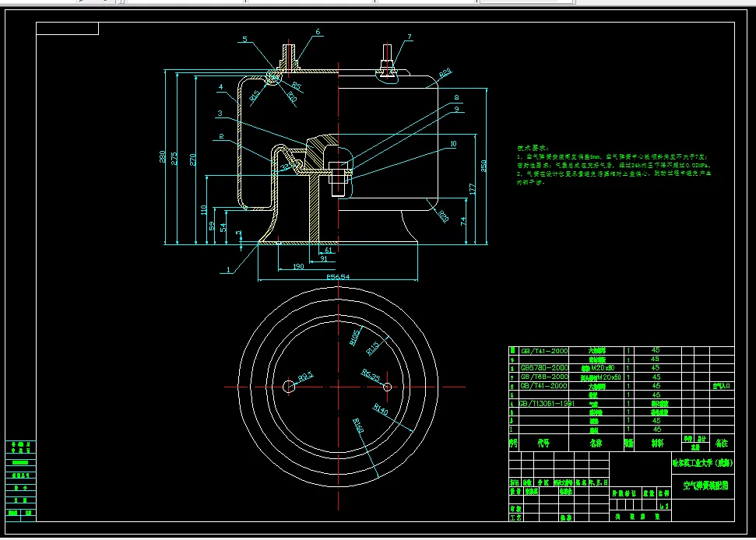Click the GB/T88-2000 cell in parts list

(x=544, y=377)
